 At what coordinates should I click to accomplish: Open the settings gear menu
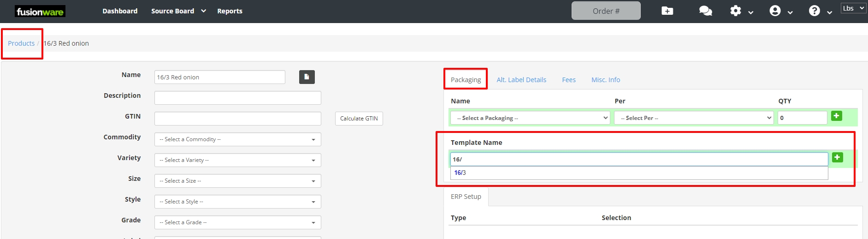click(x=741, y=11)
